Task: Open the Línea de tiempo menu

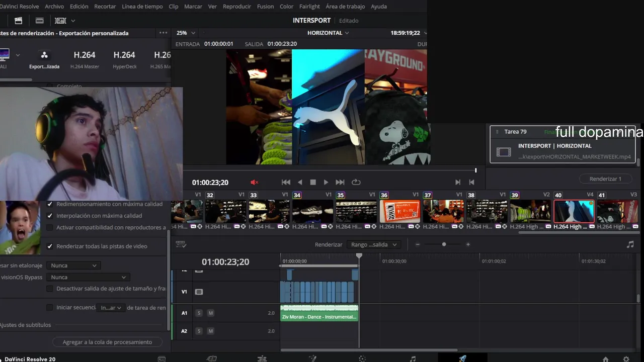Action: point(142,7)
